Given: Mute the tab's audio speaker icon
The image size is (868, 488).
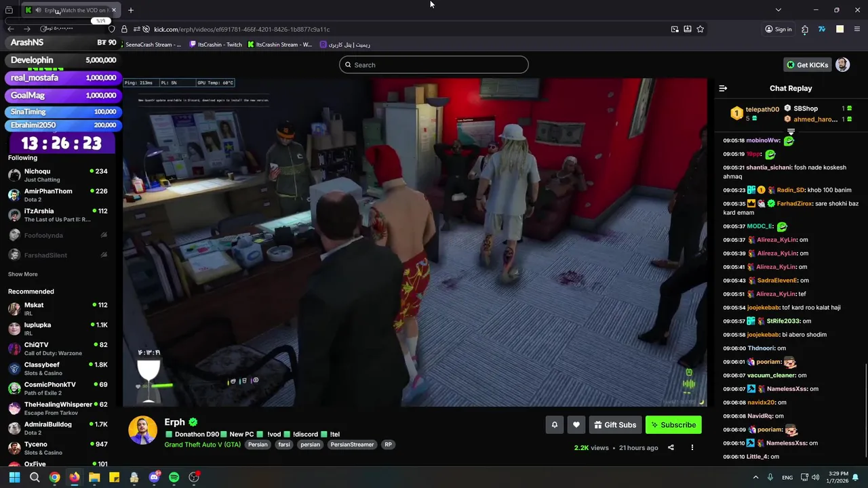Looking at the screenshot, I should point(38,10).
